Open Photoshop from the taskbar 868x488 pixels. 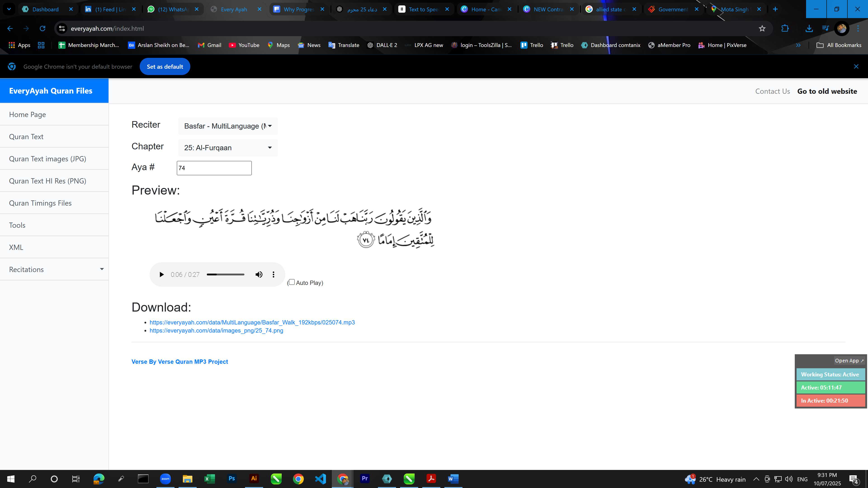(231, 479)
